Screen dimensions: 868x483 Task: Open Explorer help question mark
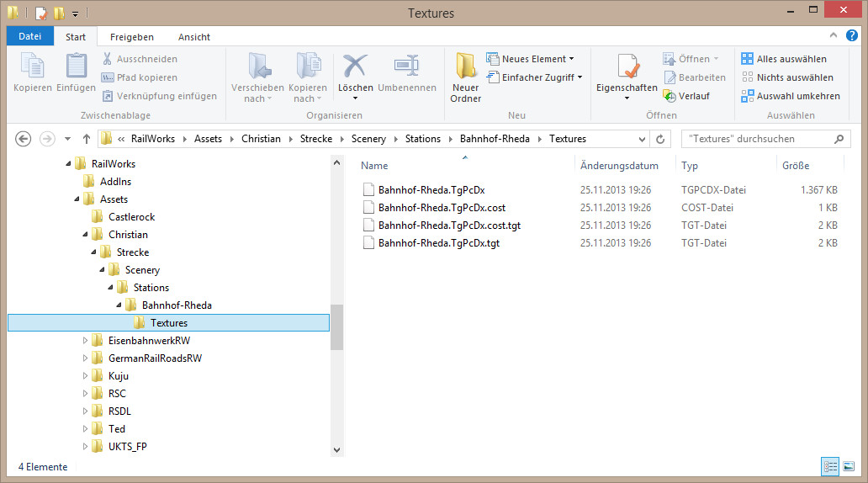point(852,35)
